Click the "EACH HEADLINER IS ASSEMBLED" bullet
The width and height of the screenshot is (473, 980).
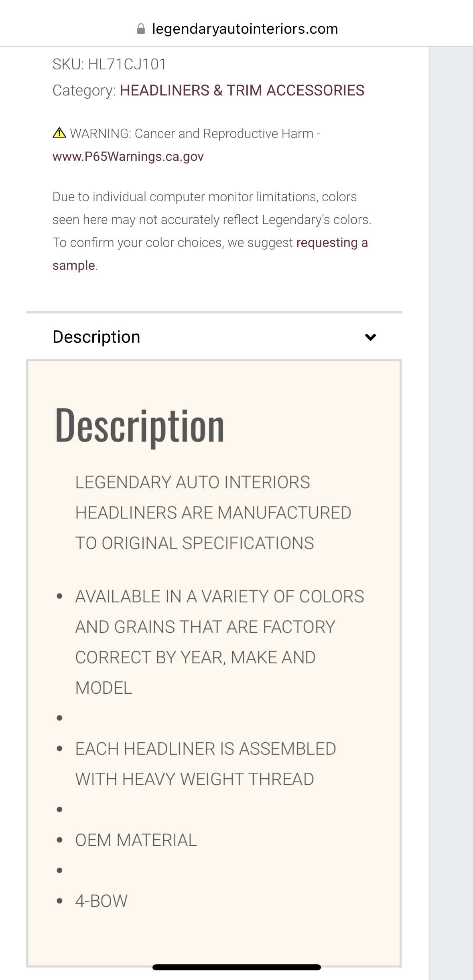(x=205, y=749)
